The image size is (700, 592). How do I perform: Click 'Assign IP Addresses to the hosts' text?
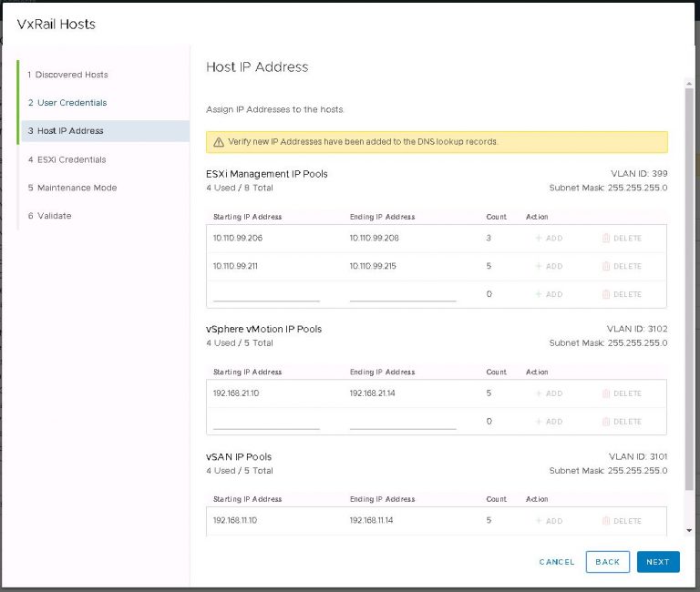coord(274,109)
